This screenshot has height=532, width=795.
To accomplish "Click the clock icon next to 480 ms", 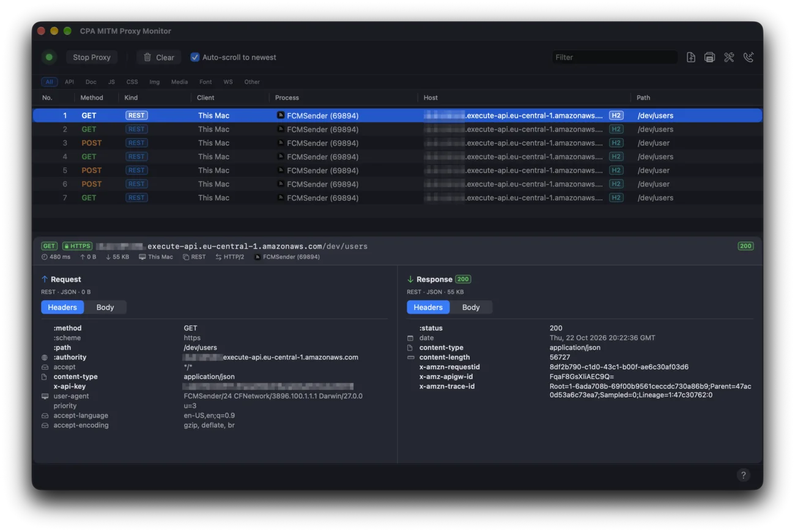I will pyautogui.click(x=44, y=257).
